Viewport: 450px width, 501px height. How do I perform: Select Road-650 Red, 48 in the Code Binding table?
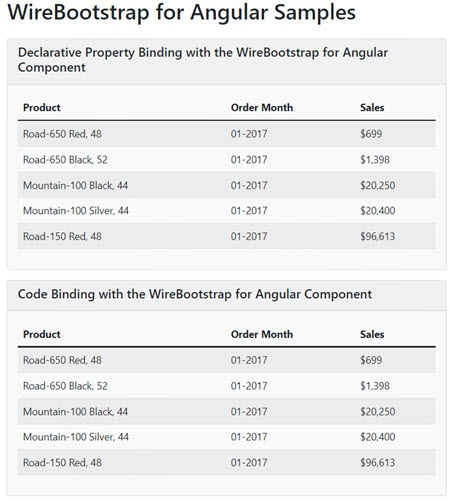[227, 360]
